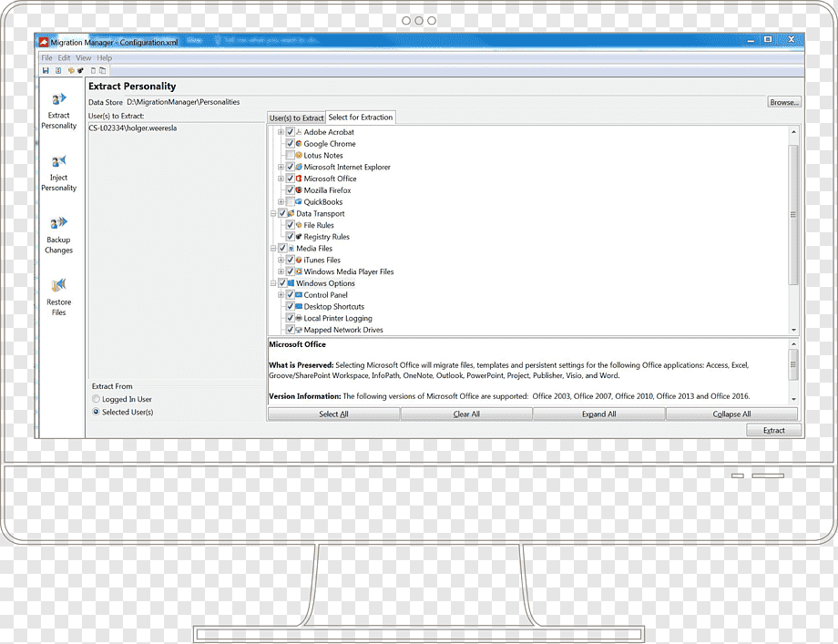Click the Lotus Notes icon in the tree
This screenshot has width=838, height=644.
coord(299,156)
